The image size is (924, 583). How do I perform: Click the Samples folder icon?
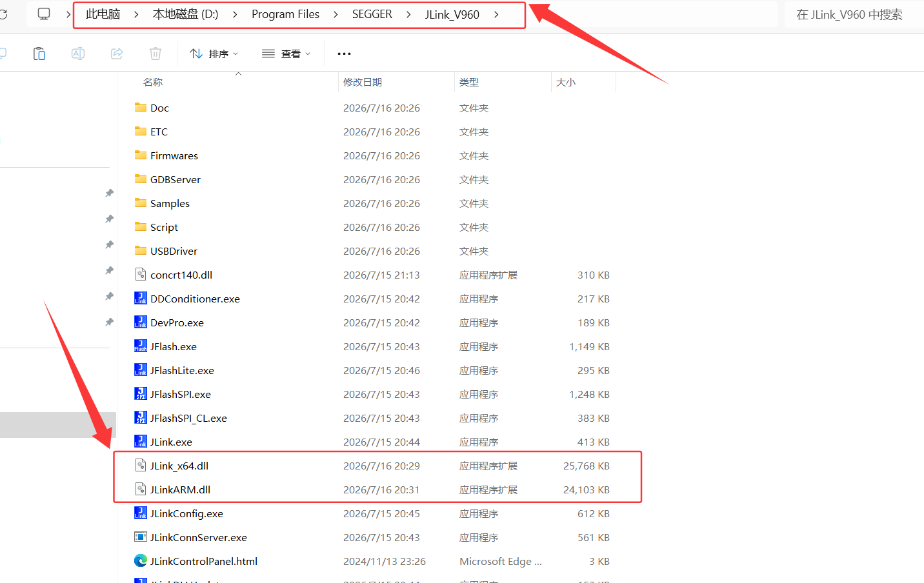pos(141,203)
